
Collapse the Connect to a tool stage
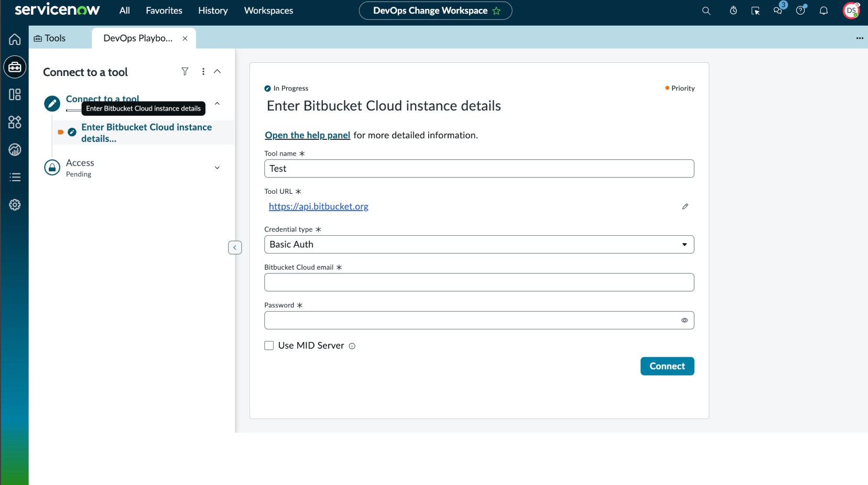tap(217, 104)
